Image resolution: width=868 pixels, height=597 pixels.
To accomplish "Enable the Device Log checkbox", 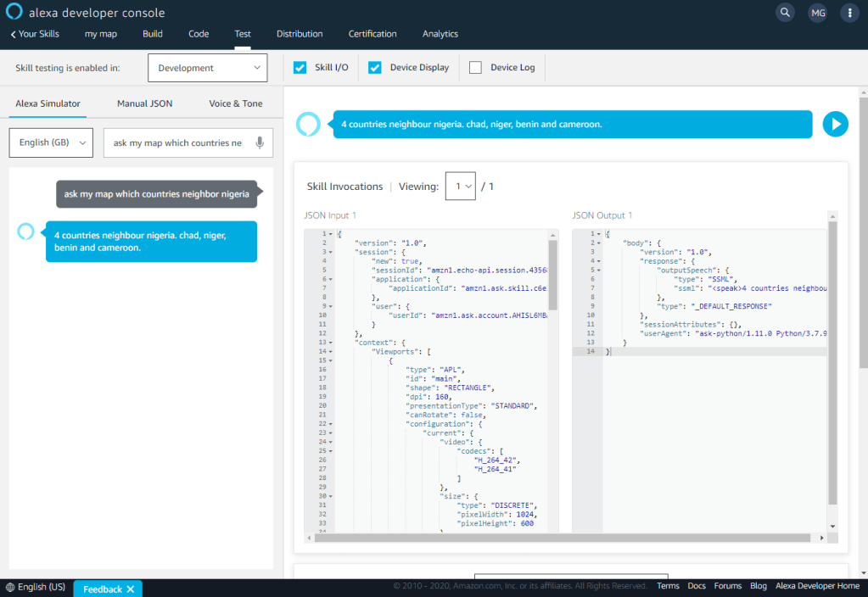I will click(x=475, y=68).
